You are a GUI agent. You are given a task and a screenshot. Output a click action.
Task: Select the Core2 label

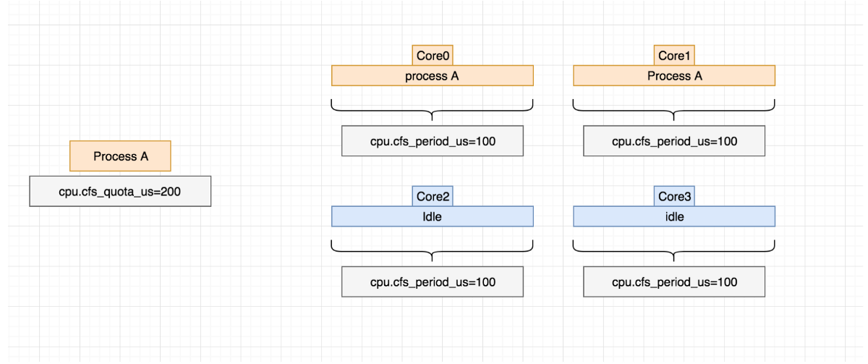pyautogui.click(x=433, y=196)
